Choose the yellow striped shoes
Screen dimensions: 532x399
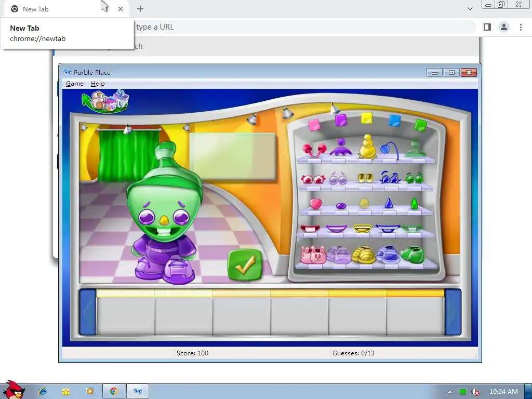[363, 255]
